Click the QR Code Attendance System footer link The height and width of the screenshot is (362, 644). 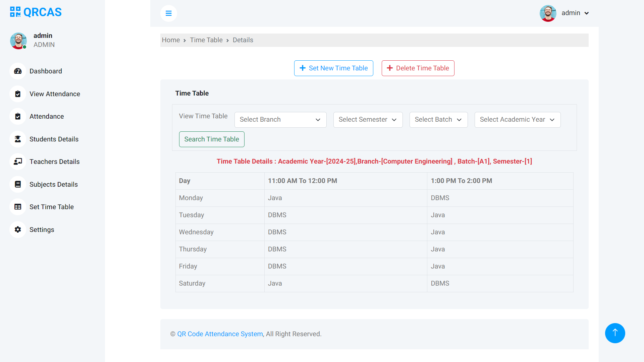pos(220,334)
